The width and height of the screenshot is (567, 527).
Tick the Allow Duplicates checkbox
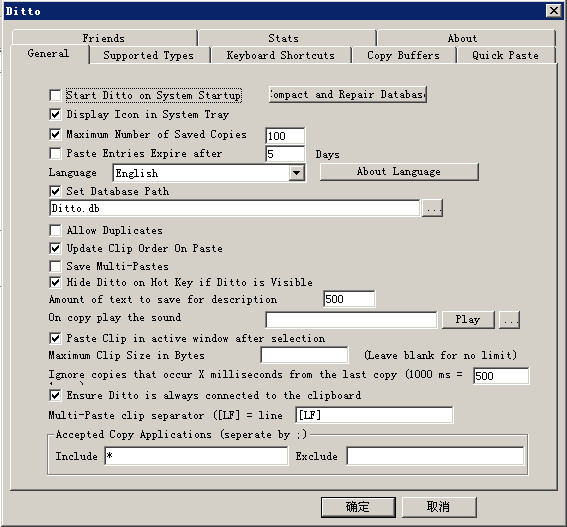(55, 230)
